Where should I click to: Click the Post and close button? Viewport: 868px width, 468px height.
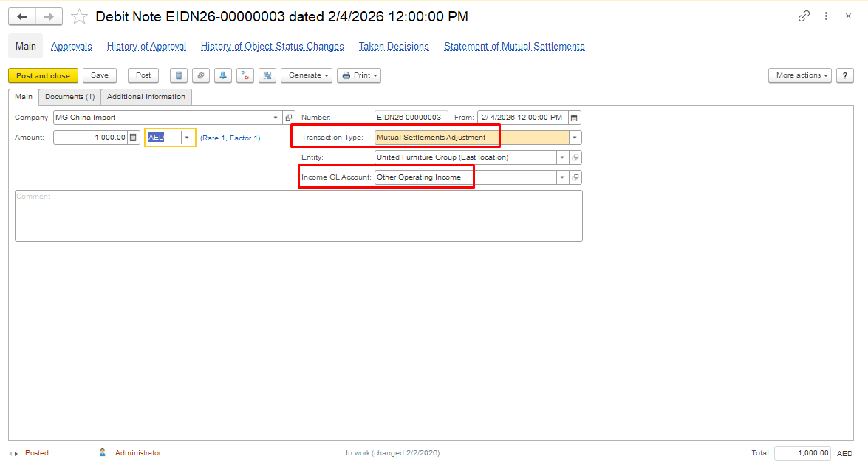point(43,75)
